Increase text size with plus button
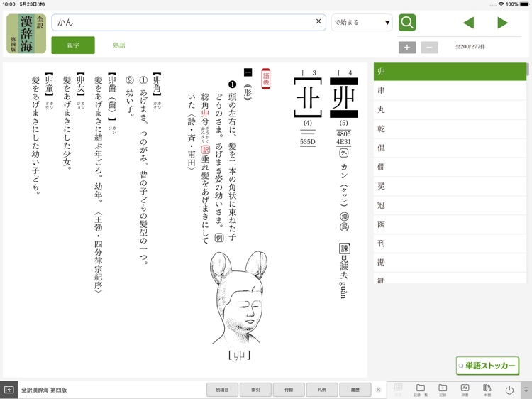Viewport: 532px width, 399px height. 407,47
